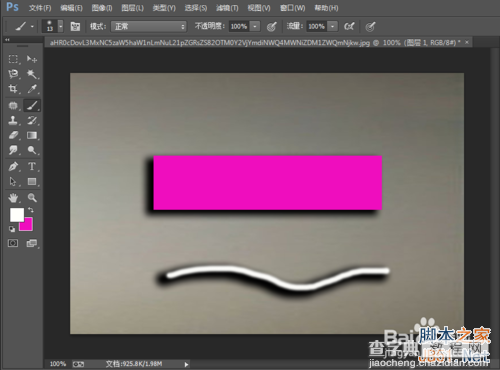Click the Ps application logo
Image resolution: width=500 pixels, height=370 pixels.
point(12,7)
